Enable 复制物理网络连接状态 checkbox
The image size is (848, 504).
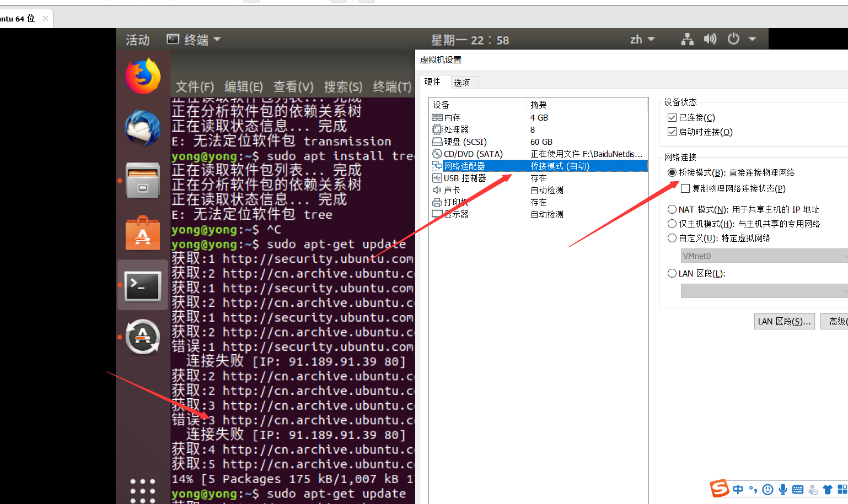(x=685, y=189)
